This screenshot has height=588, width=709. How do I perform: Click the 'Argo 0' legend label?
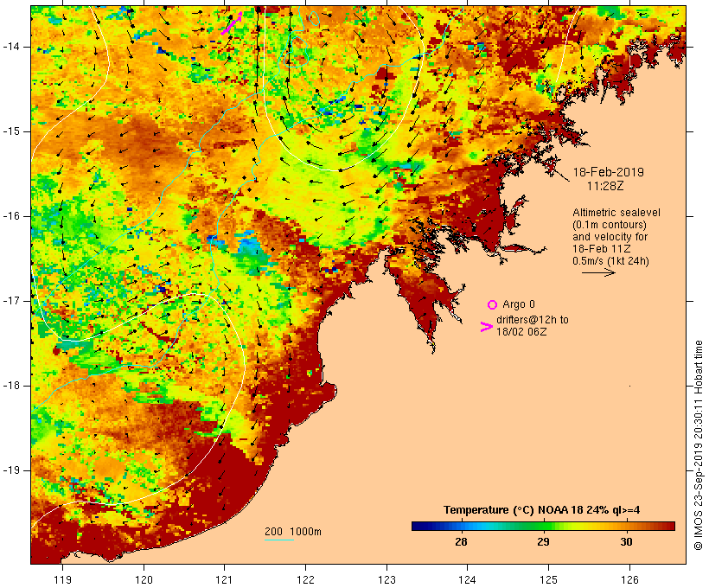click(519, 304)
